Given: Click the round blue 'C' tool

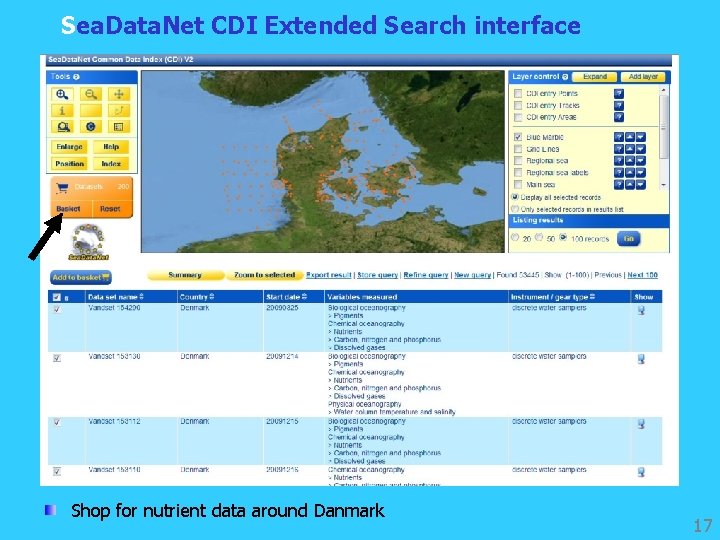Looking at the screenshot, I should tap(91, 127).
